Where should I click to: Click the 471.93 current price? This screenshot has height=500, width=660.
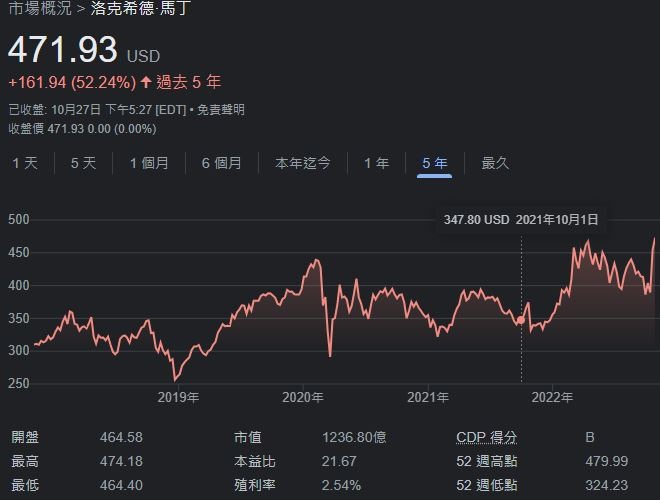click(x=62, y=50)
